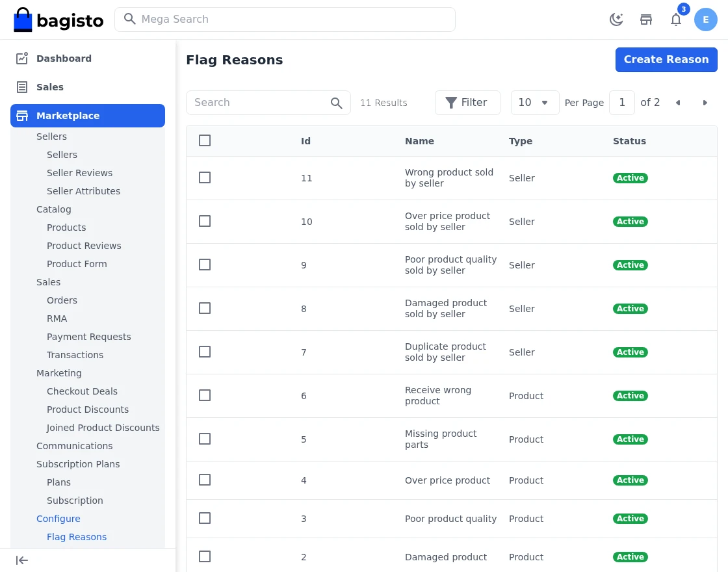Click 'Duplicate product sold by seller' name

pos(445,352)
